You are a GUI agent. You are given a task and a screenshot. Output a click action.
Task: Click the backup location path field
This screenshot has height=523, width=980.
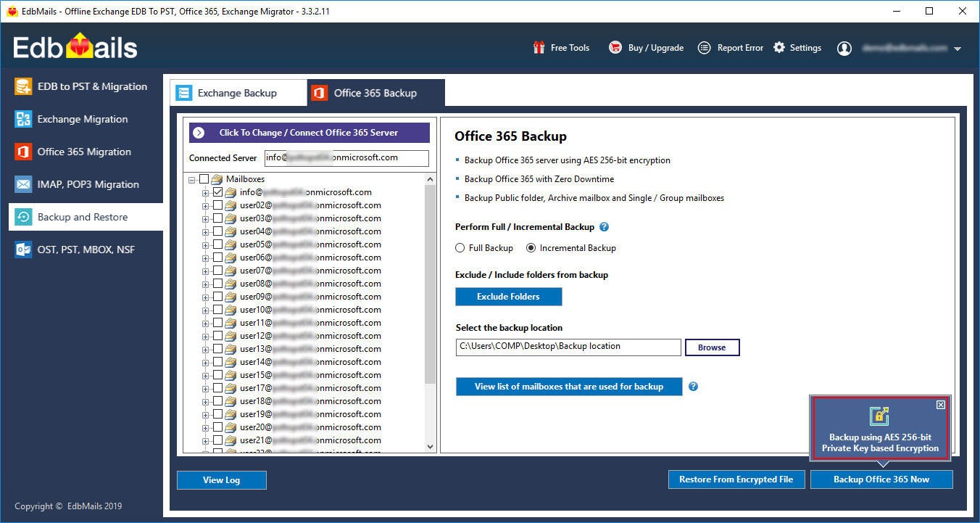569,347
